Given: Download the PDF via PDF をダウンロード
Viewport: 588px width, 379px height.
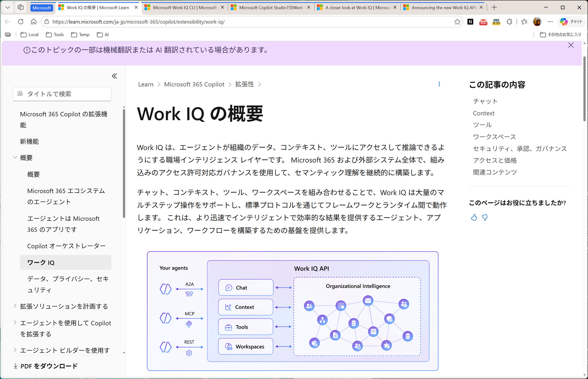Looking at the screenshot, I should click(46, 366).
